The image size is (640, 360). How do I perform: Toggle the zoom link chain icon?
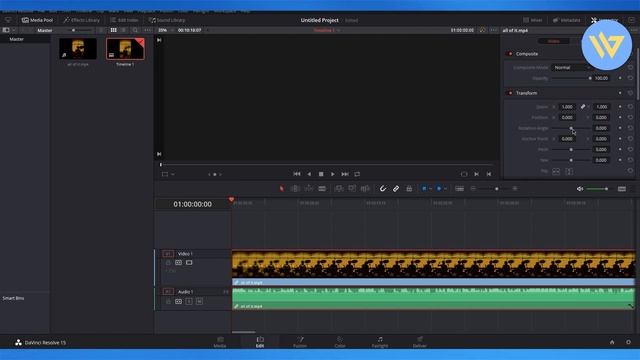pyautogui.click(x=583, y=107)
